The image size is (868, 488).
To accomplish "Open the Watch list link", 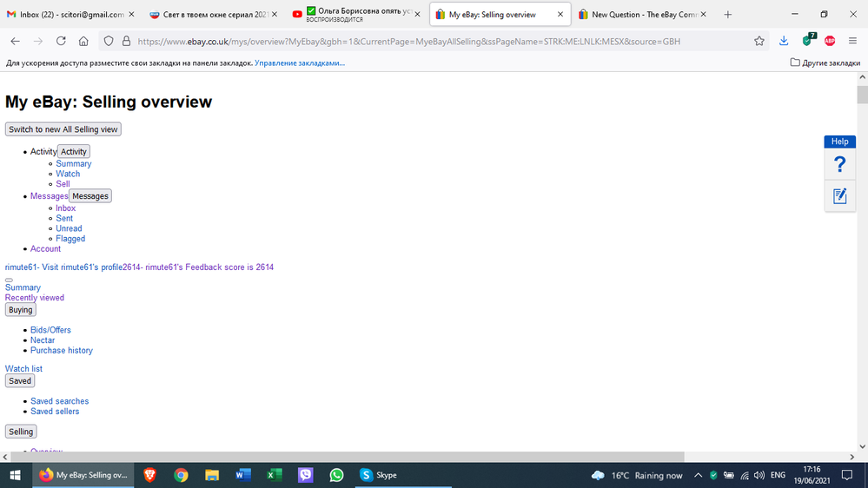I will [23, 368].
